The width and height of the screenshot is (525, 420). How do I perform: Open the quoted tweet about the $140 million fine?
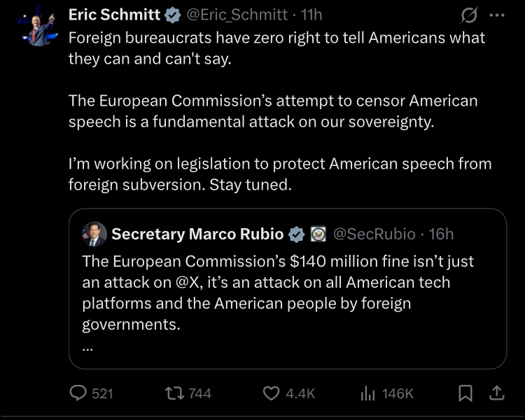click(280, 293)
